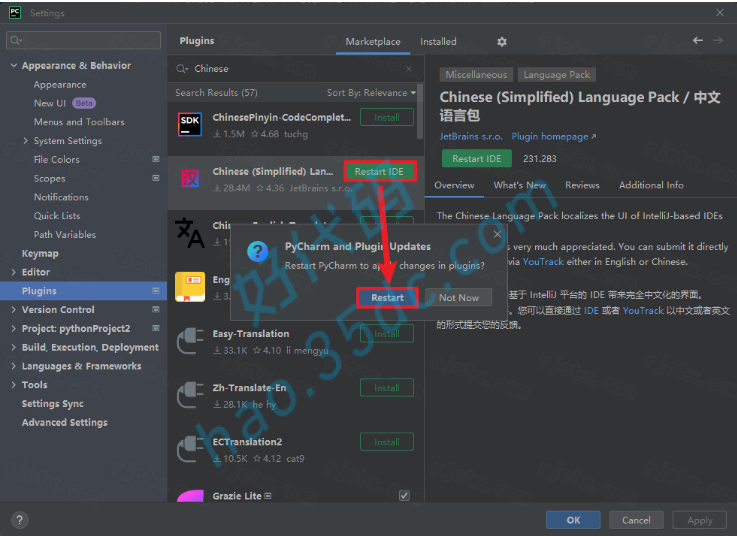Open help via the question mark button
The height and width of the screenshot is (536, 737).
(x=19, y=520)
